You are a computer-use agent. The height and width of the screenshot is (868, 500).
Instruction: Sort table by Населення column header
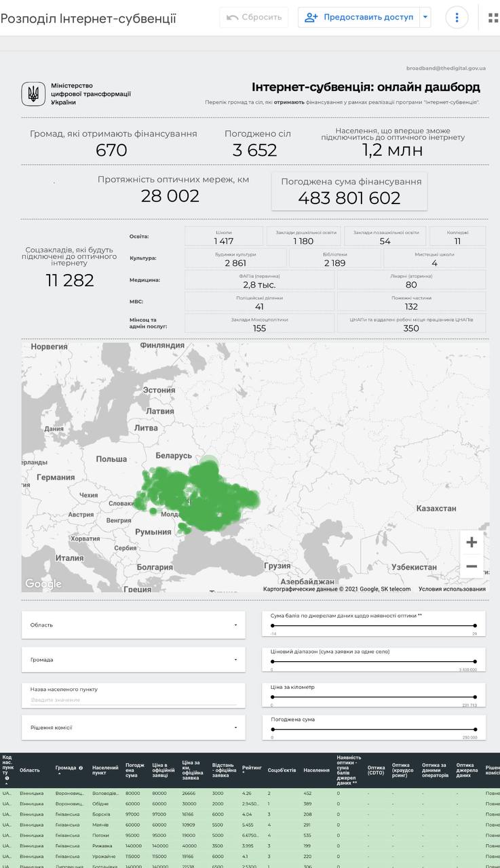(317, 770)
